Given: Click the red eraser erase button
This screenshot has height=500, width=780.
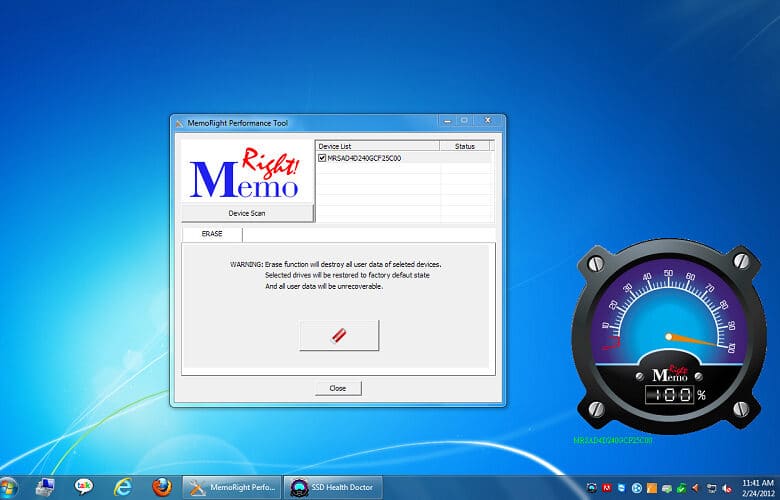Looking at the screenshot, I should pyautogui.click(x=339, y=335).
